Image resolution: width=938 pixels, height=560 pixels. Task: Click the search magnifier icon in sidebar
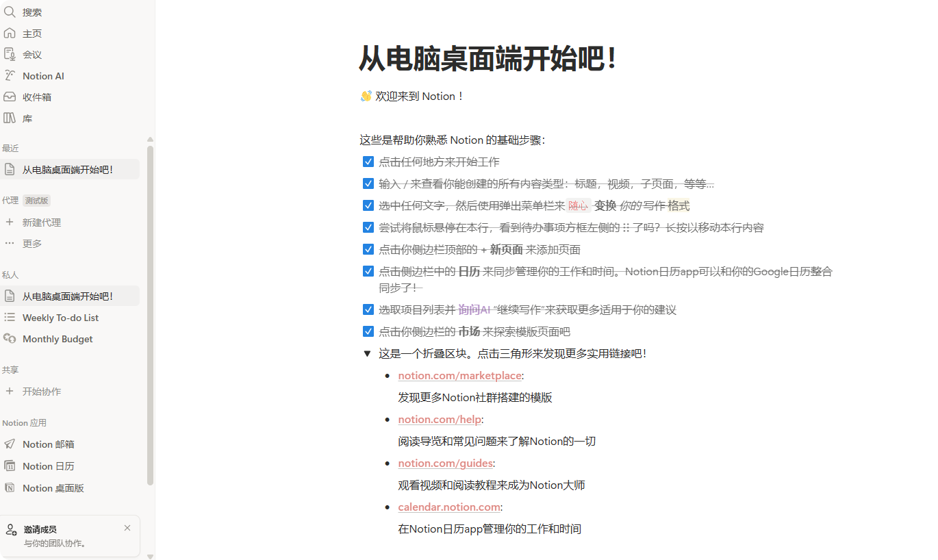click(x=10, y=12)
